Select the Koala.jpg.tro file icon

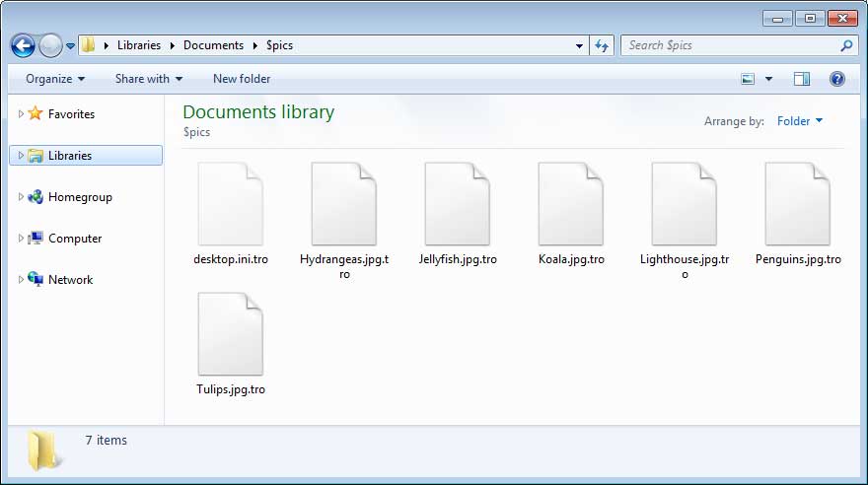[571, 204]
